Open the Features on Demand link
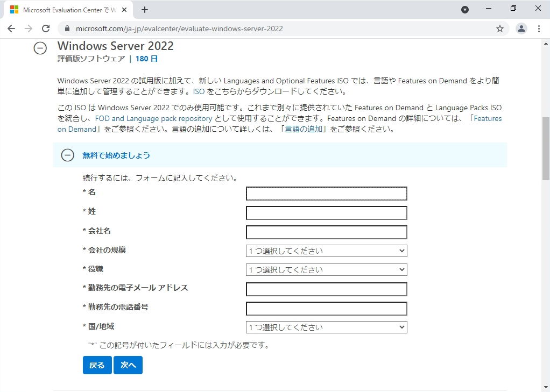Image resolution: width=550 pixels, height=392 pixels. click(x=488, y=118)
